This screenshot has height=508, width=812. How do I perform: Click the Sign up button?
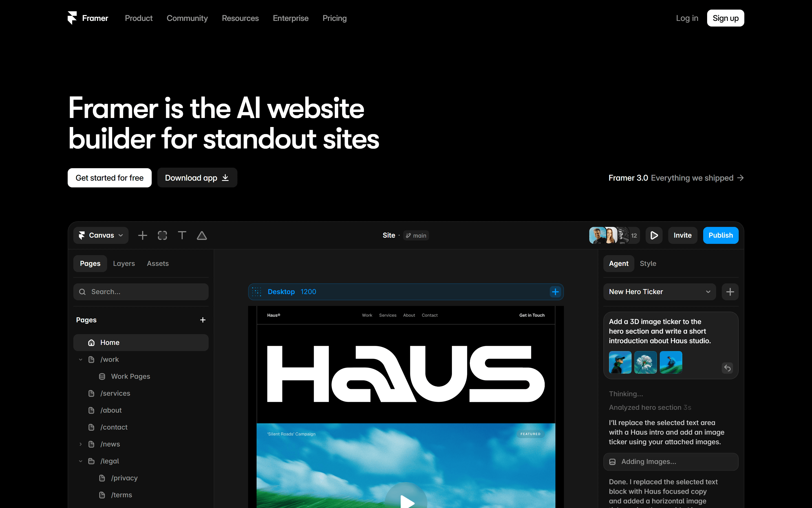click(725, 18)
